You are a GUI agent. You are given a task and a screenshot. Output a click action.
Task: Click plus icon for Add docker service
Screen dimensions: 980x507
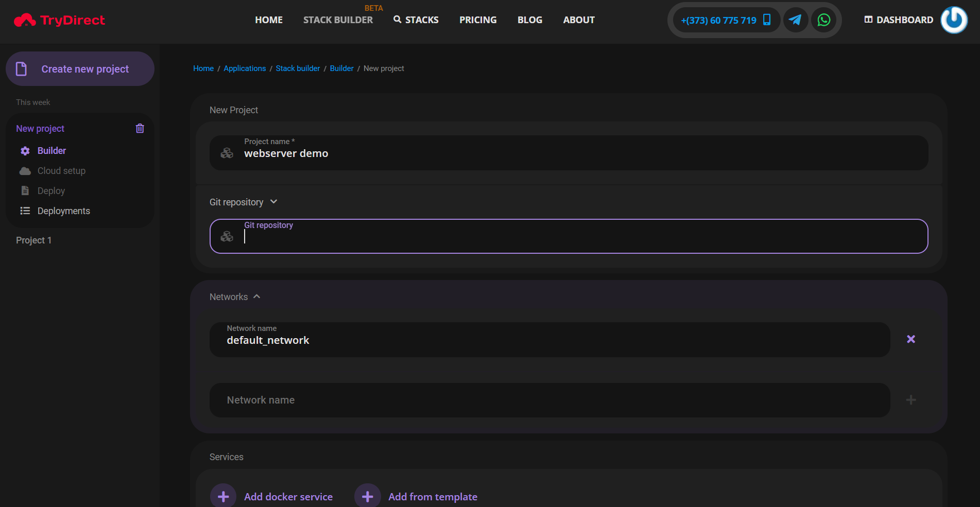[x=223, y=496]
